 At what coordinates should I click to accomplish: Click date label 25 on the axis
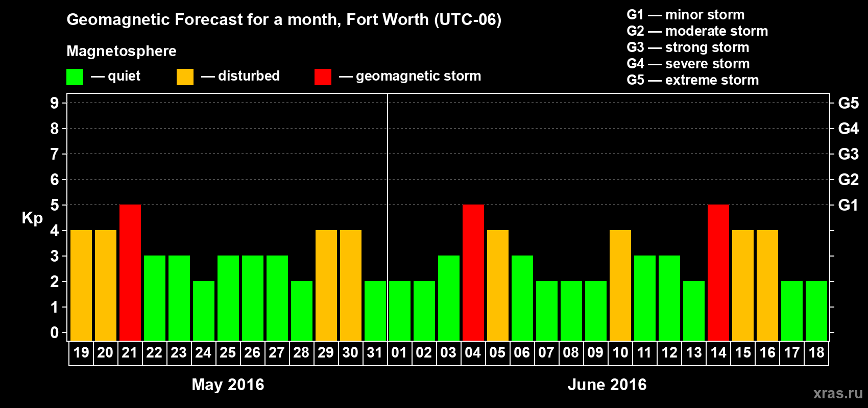pyautogui.click(x=228, y=353)
